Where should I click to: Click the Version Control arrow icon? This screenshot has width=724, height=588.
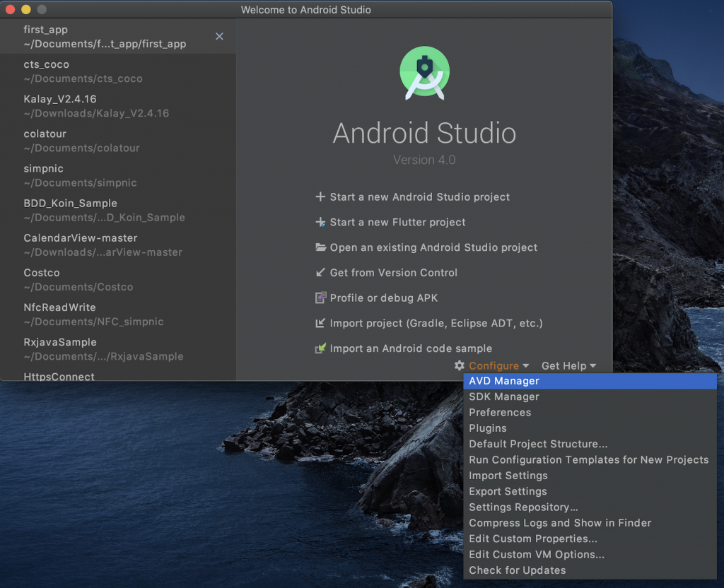(x=320, y=272)
